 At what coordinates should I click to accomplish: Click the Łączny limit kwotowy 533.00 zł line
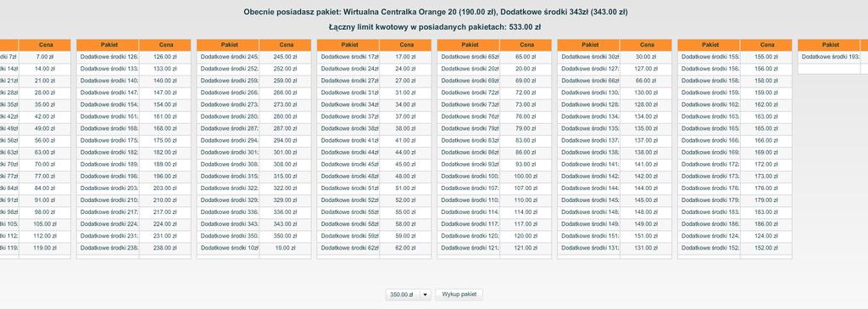click(435, 26)
